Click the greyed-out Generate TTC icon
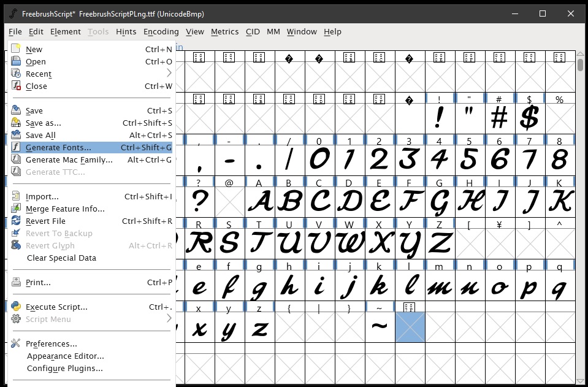Viewport: 588px width, 387px height. (16, 172)
